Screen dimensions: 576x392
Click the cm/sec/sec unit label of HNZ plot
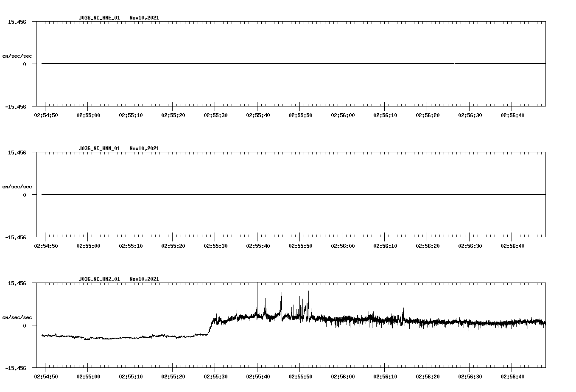point(17,317)
